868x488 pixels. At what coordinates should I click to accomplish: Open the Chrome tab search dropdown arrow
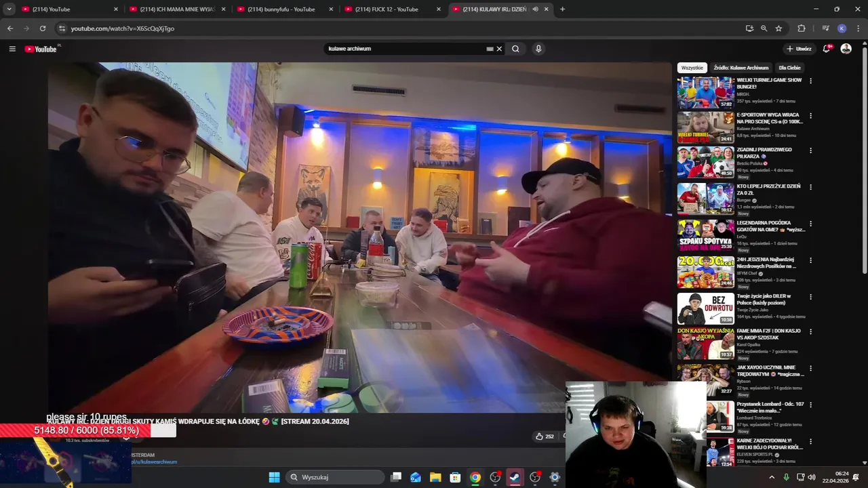9,9
